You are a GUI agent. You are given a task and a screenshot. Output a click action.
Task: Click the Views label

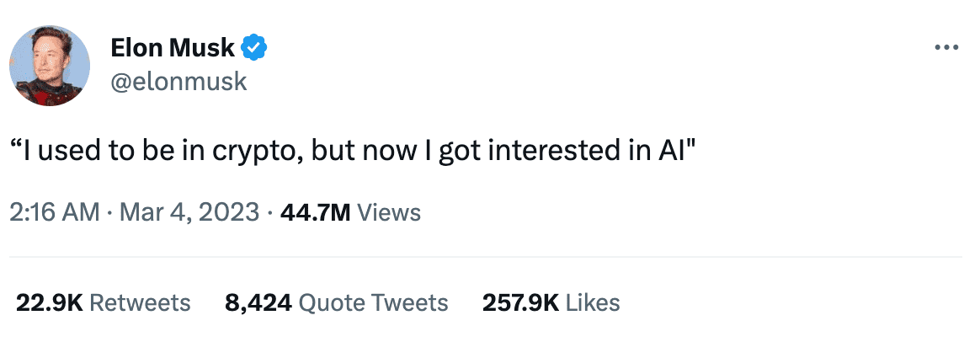coord(389,211)
